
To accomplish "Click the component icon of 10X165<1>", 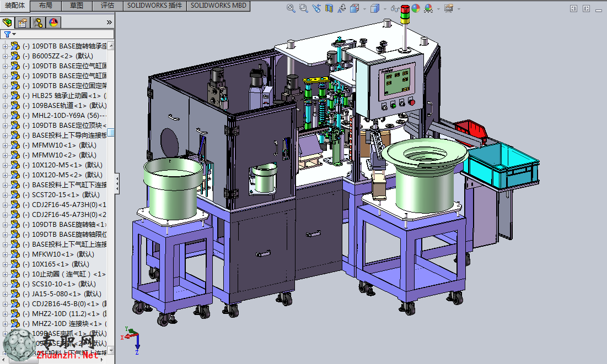I will click(15, 264).
